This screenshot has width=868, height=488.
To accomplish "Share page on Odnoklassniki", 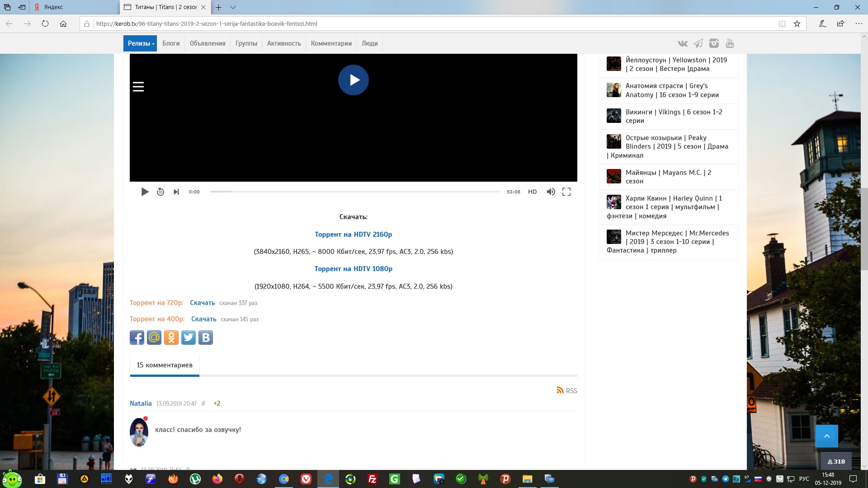I will 171,338.
